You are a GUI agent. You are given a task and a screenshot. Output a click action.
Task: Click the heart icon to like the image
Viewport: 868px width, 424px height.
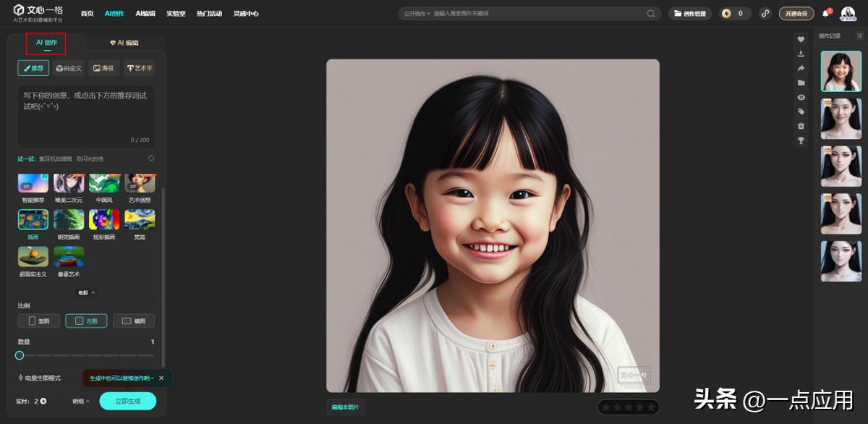click(801, 39)
